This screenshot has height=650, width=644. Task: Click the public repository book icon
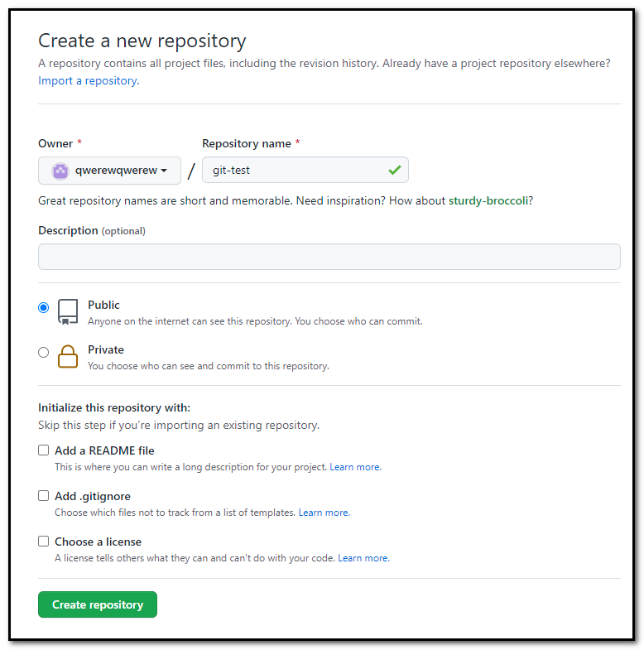pos(68,311)
